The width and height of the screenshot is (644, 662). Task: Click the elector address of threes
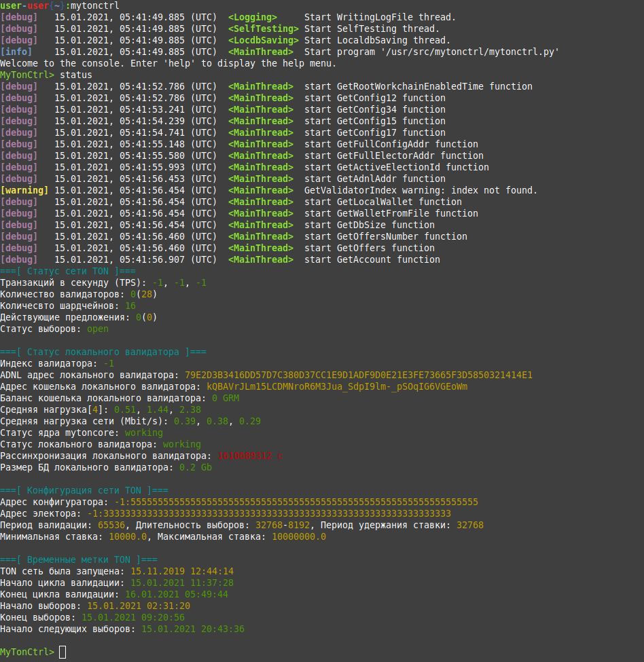(269, 513)
